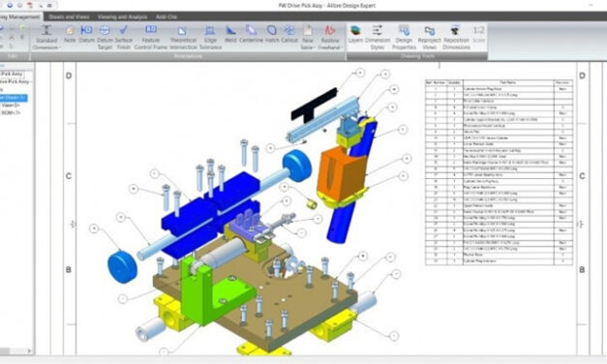Click the Drawing Tools ribbon group label
Screen dimensions: 607x364
417,56
